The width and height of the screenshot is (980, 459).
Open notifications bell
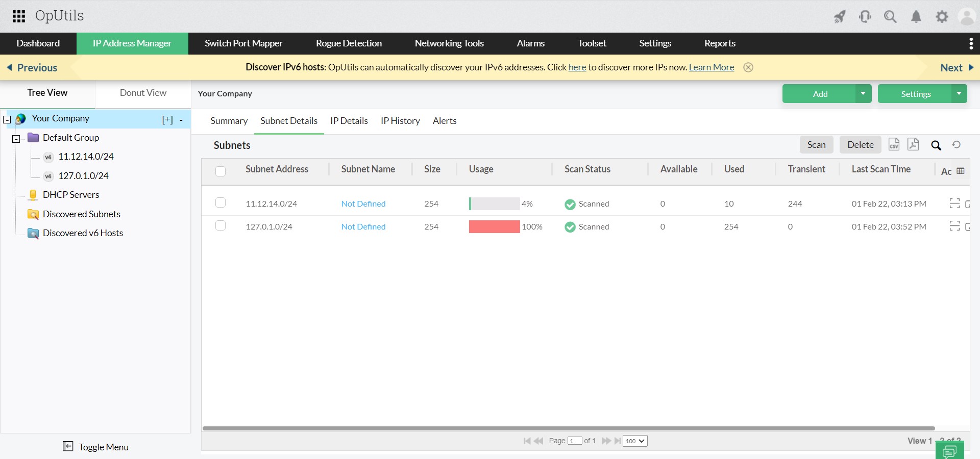click(x=916, y=16)
